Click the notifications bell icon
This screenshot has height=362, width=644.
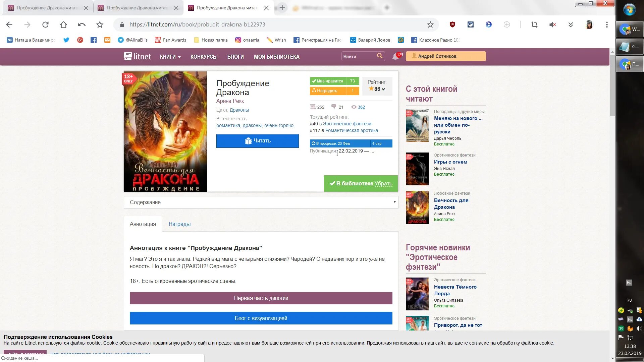click(395, 57)
